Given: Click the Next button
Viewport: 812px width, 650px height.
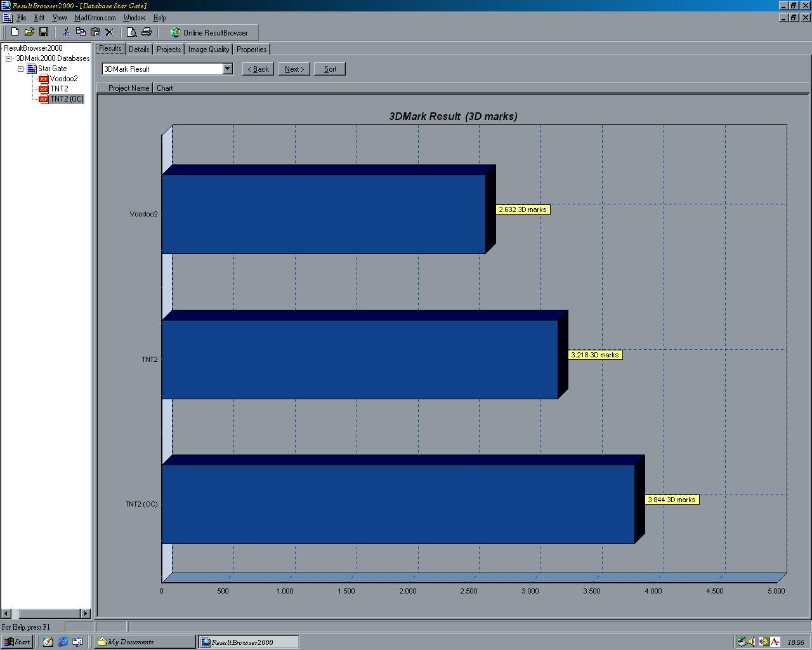Looking at the screenshot, I should coord(294,69).
